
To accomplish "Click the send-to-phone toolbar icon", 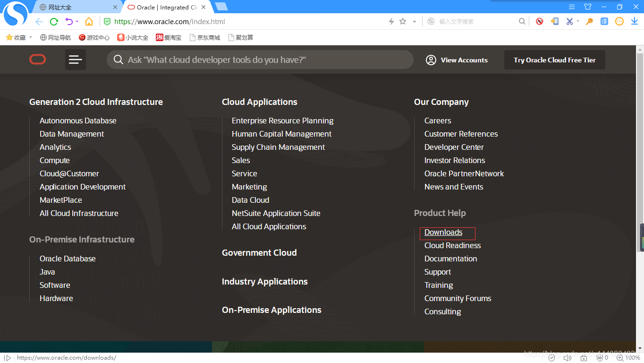I will pyautogui.click(x=555, y=21).
